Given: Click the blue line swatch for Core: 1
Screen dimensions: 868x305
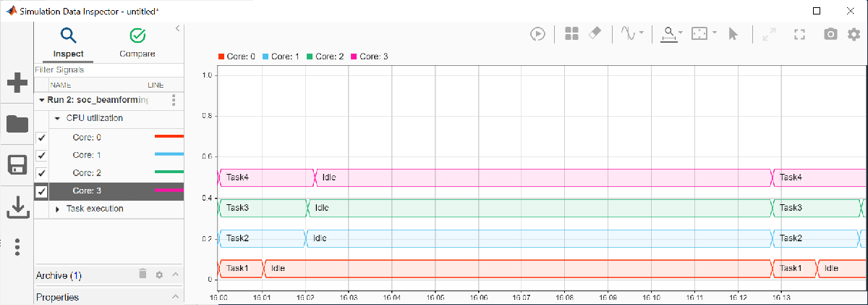Looking at the screenshot, I should point(169,154).
